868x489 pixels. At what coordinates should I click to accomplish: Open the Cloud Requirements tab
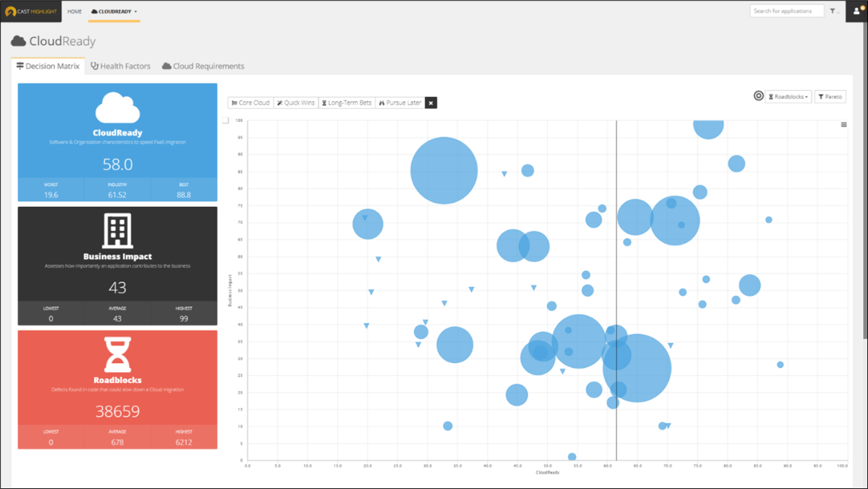(203, 66)
